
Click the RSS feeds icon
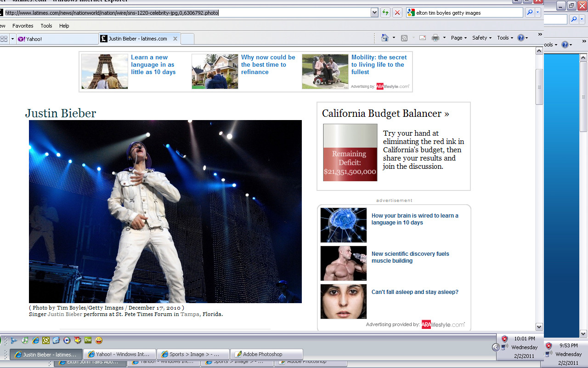tap(404, 38)
